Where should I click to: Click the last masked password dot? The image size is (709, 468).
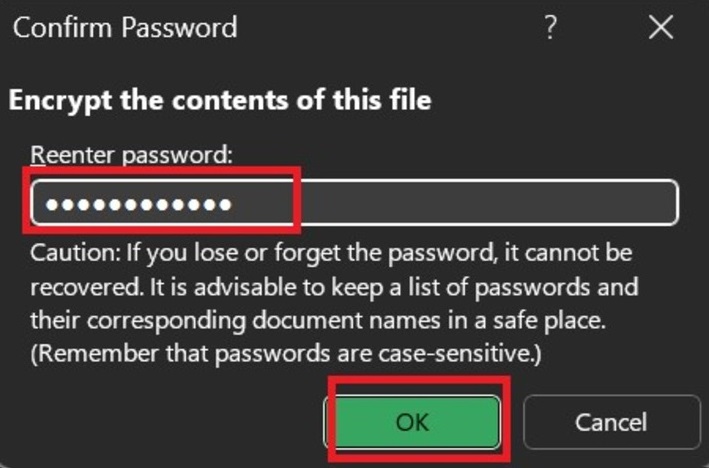[225, 205]
